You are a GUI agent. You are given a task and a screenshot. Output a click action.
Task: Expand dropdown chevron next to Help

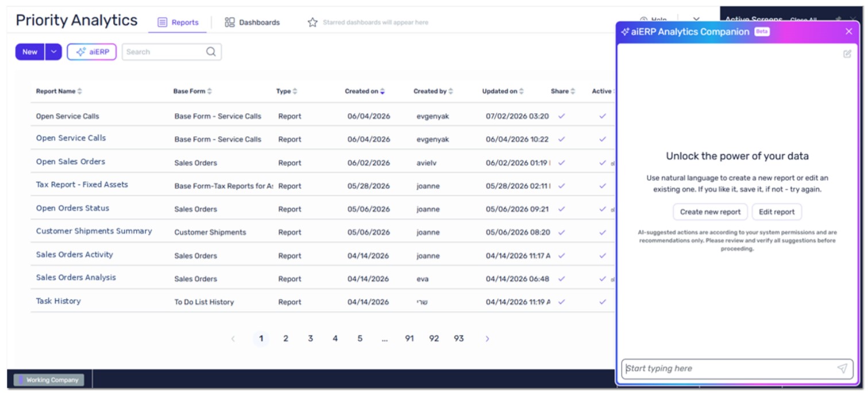(x=697, y=20)
